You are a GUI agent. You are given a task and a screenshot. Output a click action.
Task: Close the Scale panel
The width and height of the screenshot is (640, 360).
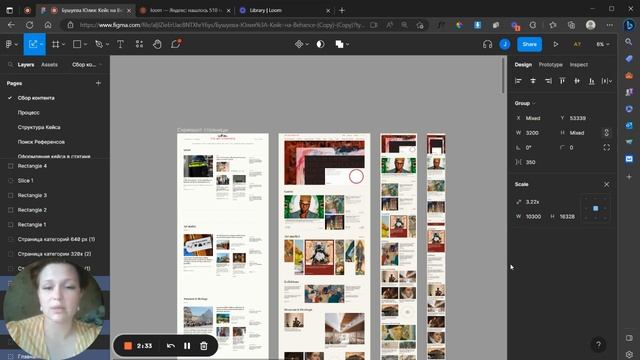607,184
